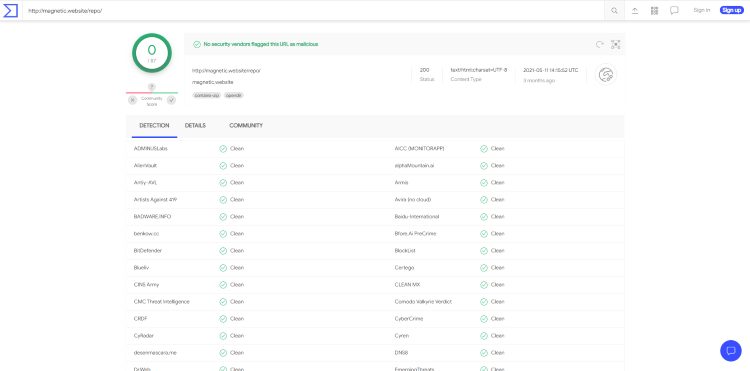Click the 'No security vendors flagged this URL' message

pyautogui.click(x=261, y=44)
